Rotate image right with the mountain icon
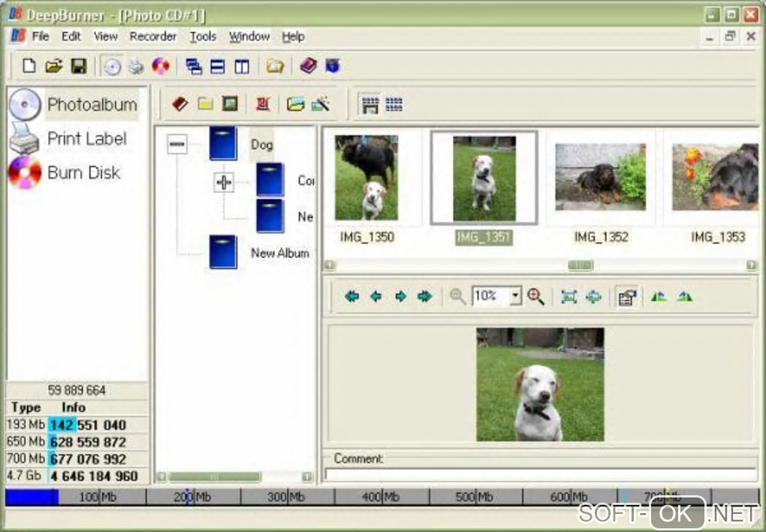The height and width of the screenshot is (532, 766). (x=684, y=296)
